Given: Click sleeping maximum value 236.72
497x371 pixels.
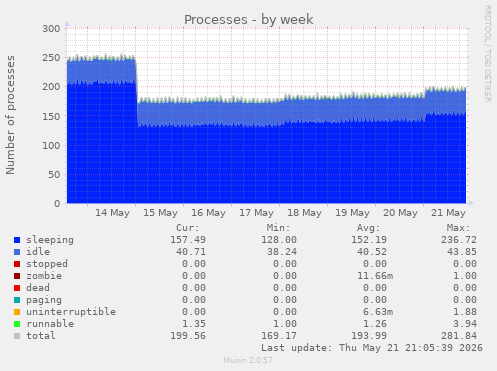Looking at the screenshot, I should click(459, 240).
